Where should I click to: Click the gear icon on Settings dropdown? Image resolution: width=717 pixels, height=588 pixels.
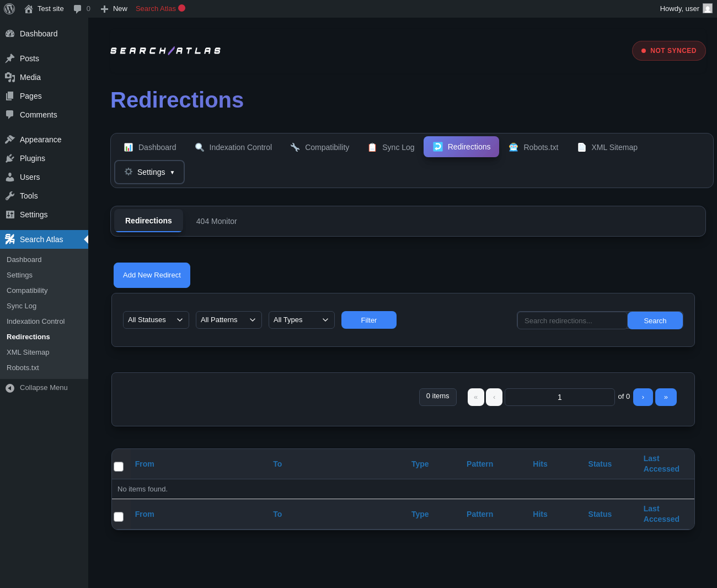pyautogui.click(x=129, y=172)
